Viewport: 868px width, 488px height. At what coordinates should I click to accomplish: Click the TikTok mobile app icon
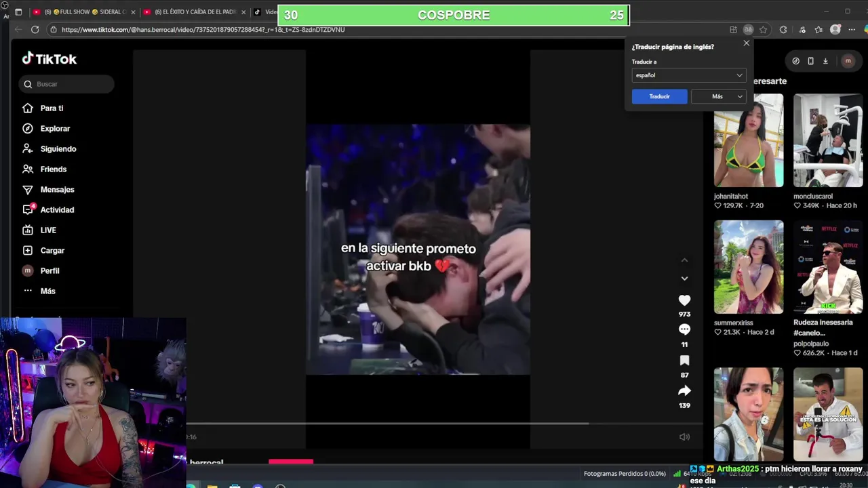pos(810,61)
